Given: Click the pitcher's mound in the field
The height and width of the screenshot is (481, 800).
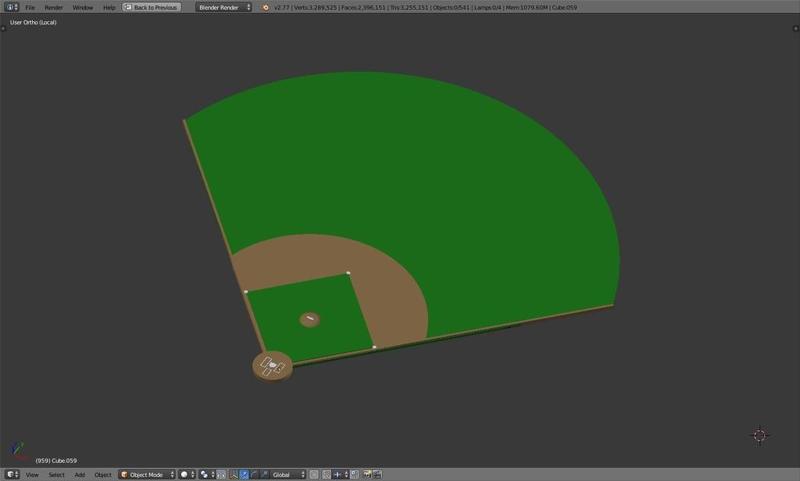Looking at the screenshot, I should (x=310, y=319).
